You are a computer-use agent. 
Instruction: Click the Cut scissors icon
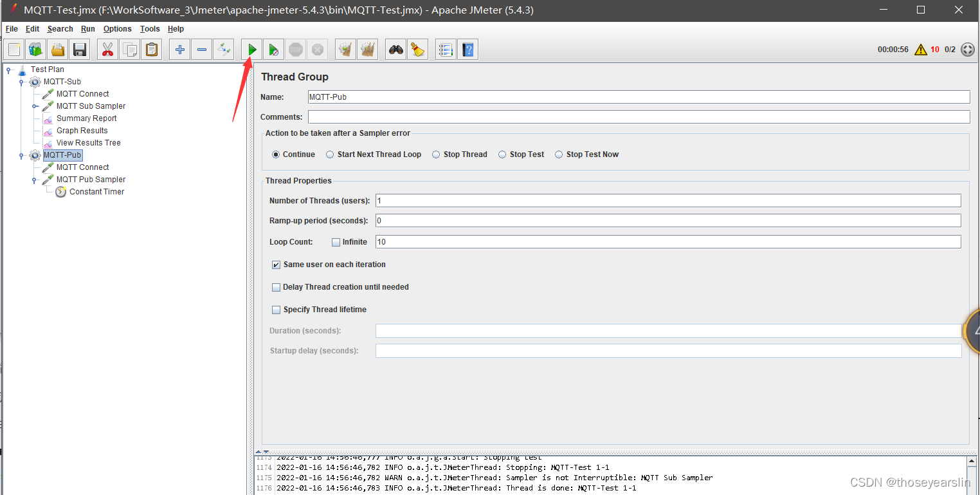coord(108,50)
